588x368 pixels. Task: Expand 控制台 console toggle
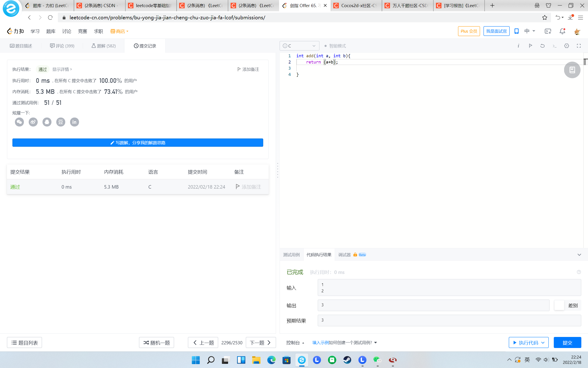(x=295, y=342)
